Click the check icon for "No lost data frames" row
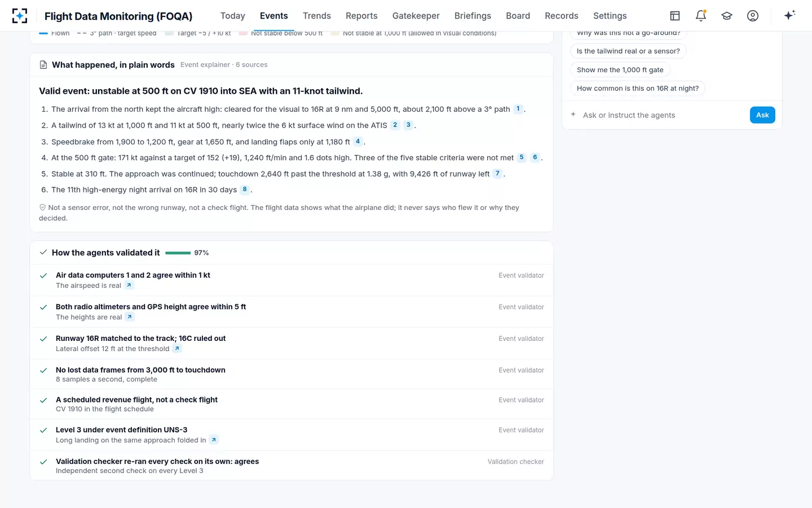Viewport: 812px width, 508px height. tap(43, 371)
